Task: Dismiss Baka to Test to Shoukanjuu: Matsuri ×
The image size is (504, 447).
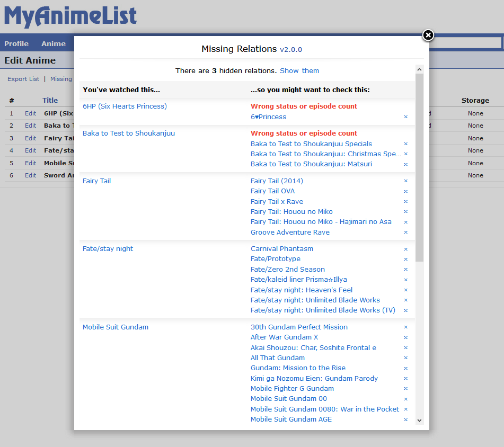Action: tap(406, 164)
